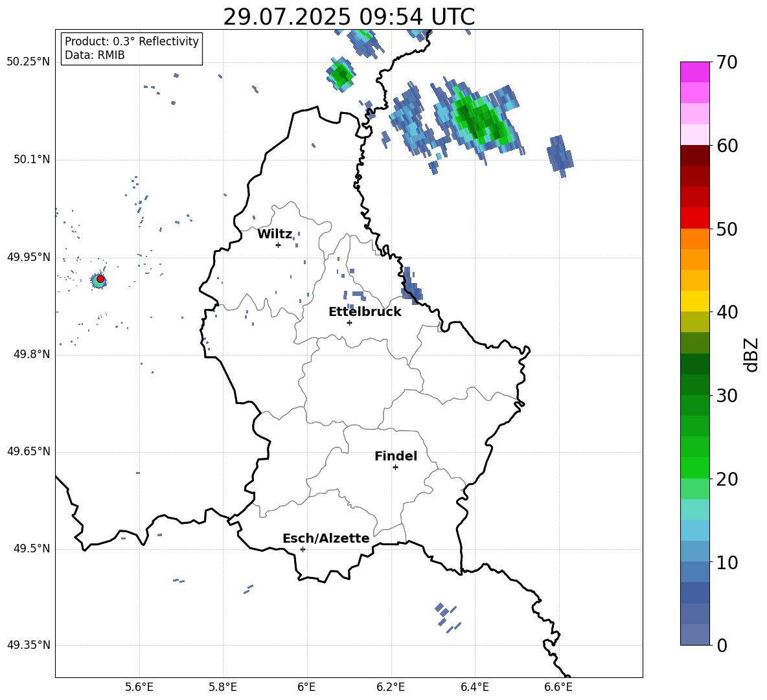This screenshot has width=767, height=700.
Task: Click the magenta top of the colorbar
Action: click(694, 72)
